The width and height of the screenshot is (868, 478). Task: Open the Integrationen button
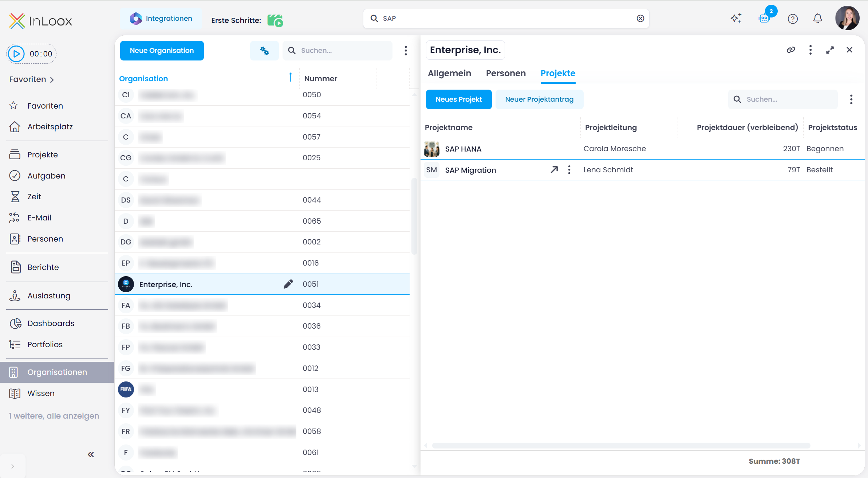(161, 19)
